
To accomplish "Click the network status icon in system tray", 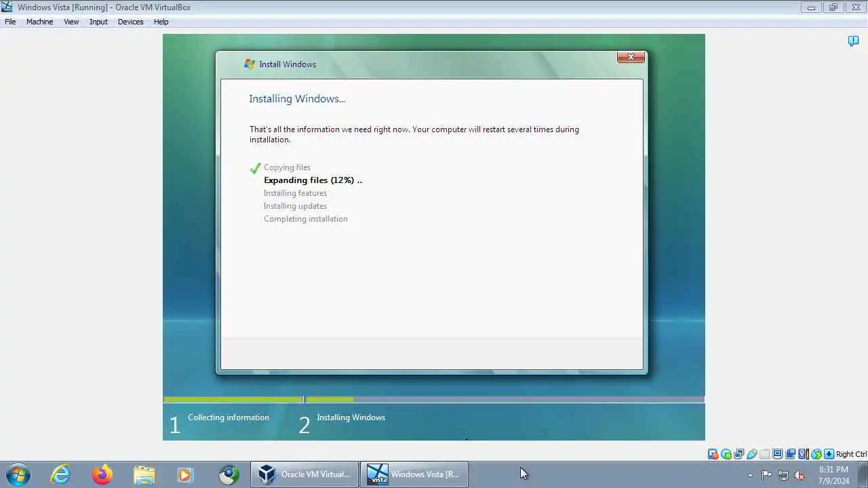I will [783, 475].
